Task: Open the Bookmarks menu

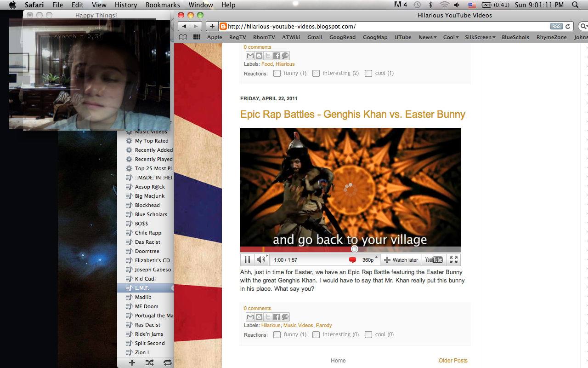Action: 163,5
